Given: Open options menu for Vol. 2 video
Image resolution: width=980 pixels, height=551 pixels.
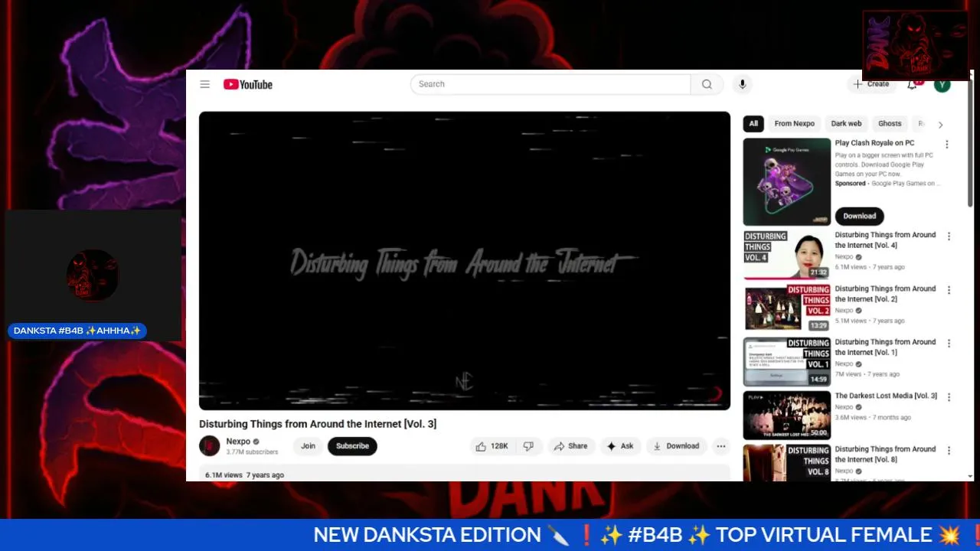Looking at the screenshot, I should point(949,290).
